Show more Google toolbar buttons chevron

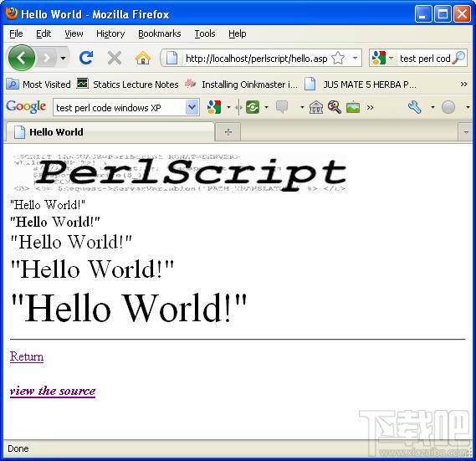point(370,107)
